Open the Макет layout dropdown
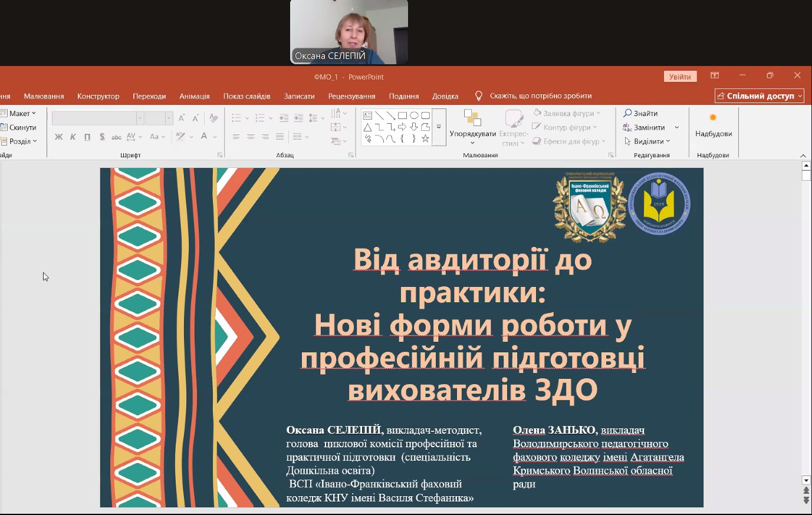Viewport: 812px width, 515px height. point(19,113)
